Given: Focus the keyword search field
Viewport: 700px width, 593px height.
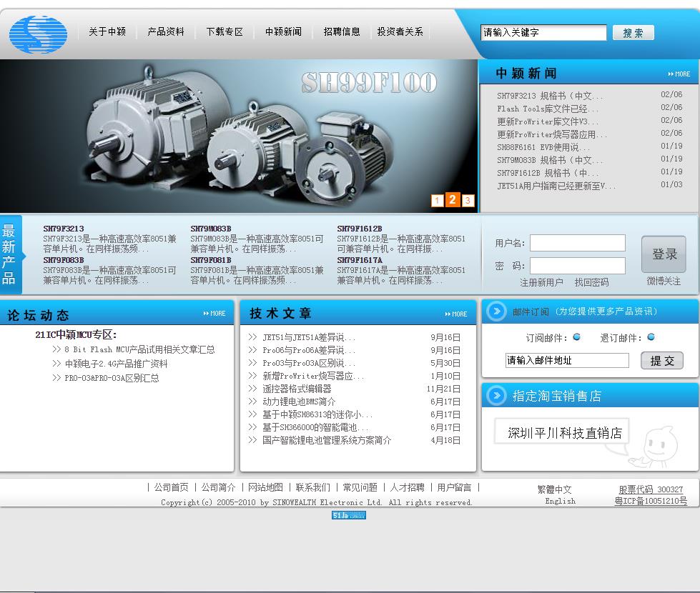Looking at the screenshot, I should point(543,33).
